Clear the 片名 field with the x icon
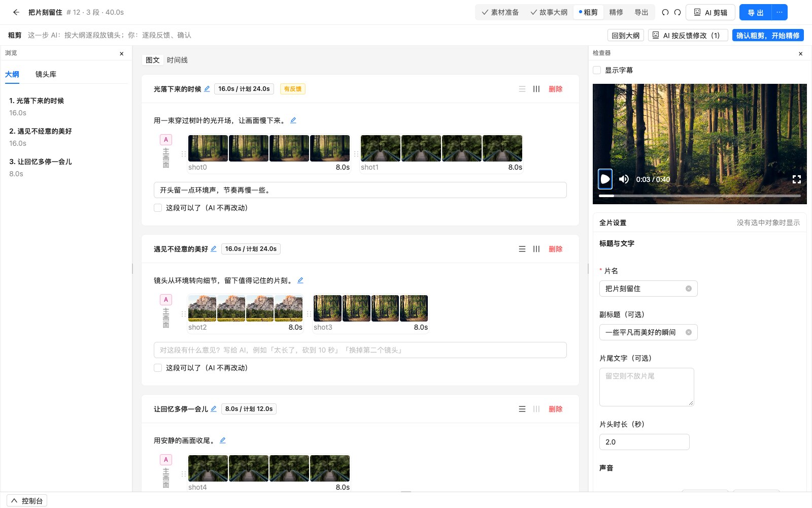This screenshot has height=508, width=812. (689, 289)
